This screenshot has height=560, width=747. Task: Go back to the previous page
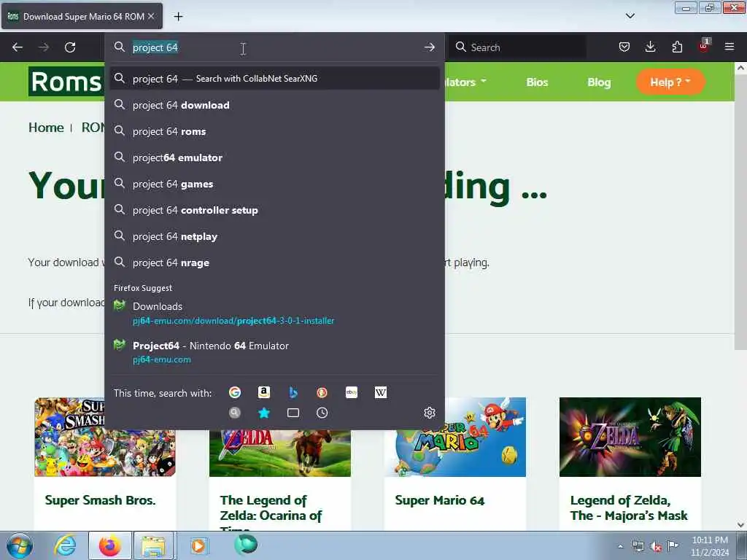coord(18,47)
